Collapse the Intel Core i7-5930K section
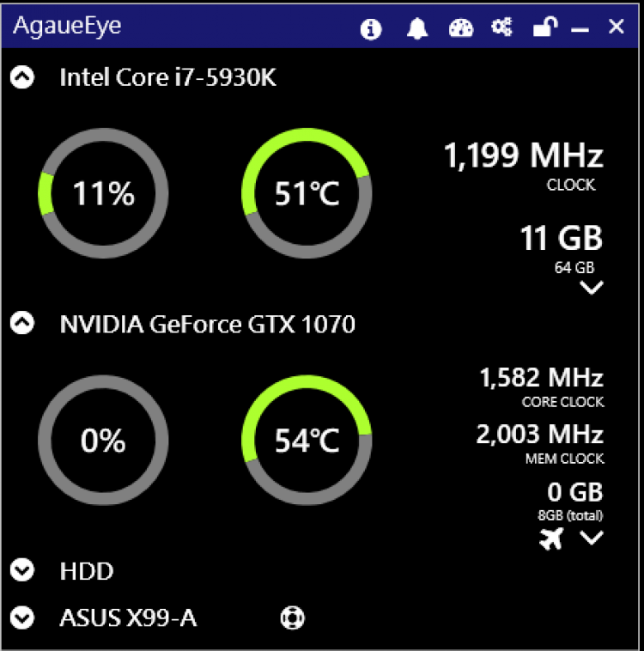This screenshot has height=651, width=644. coord(23,77)
